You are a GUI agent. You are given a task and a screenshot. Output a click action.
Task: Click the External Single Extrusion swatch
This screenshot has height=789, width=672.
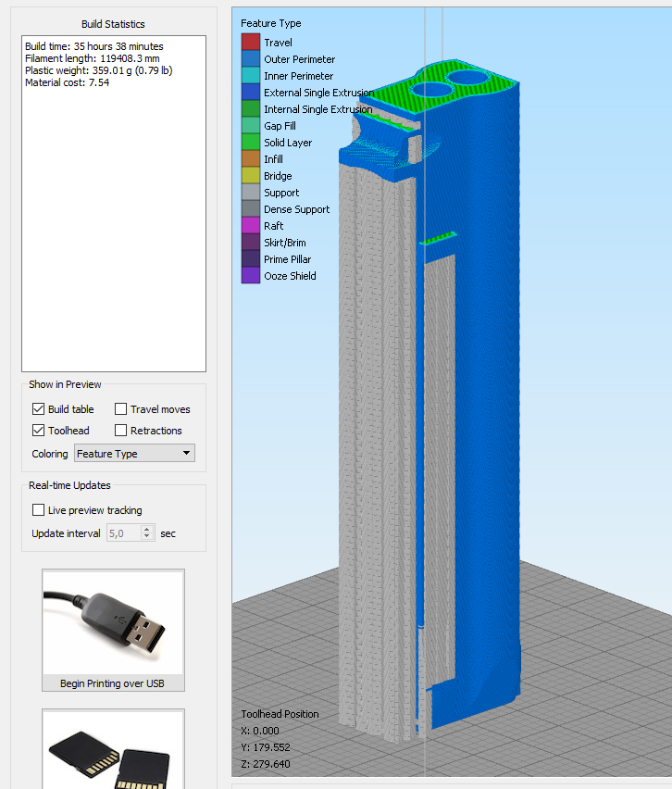pos(251,92)
